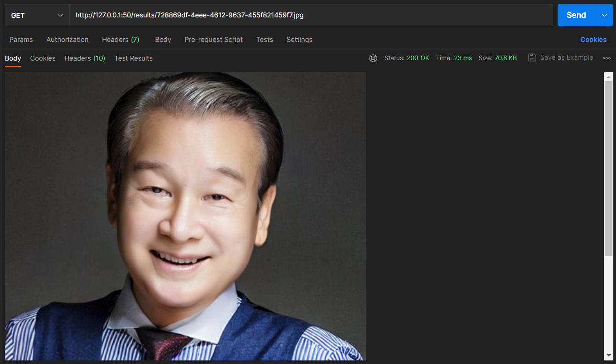Click the response image preview
Viewport: 616px width, 364px height.
(185, 216)
